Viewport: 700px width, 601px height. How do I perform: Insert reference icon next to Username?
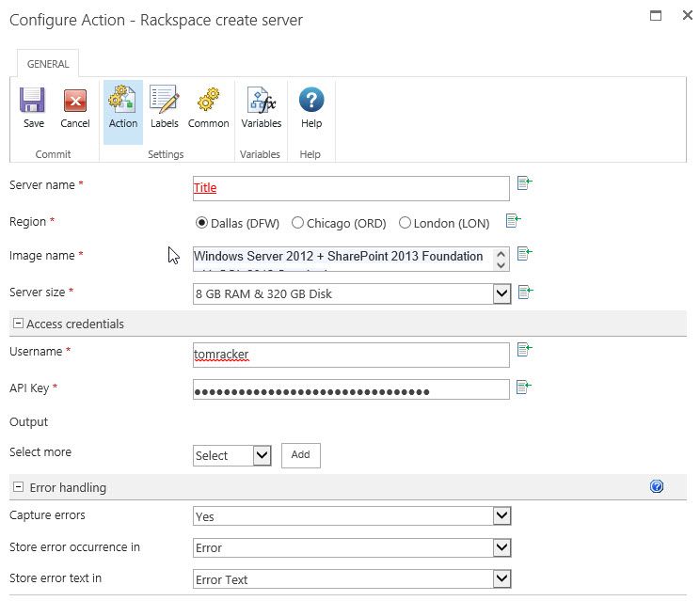pyautogui.click(x=525, y=349)
